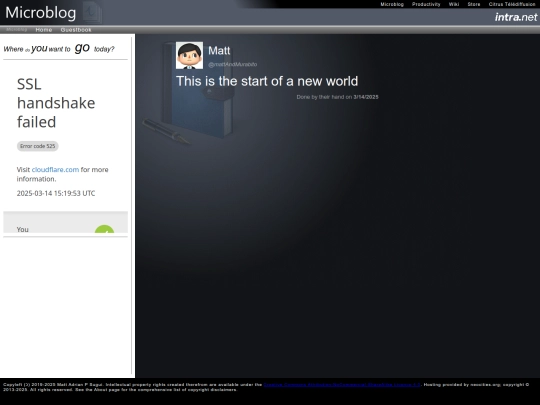Click the cloudflare.com link
This screenshot has width=540, height=405.
(x=55, y=169)
